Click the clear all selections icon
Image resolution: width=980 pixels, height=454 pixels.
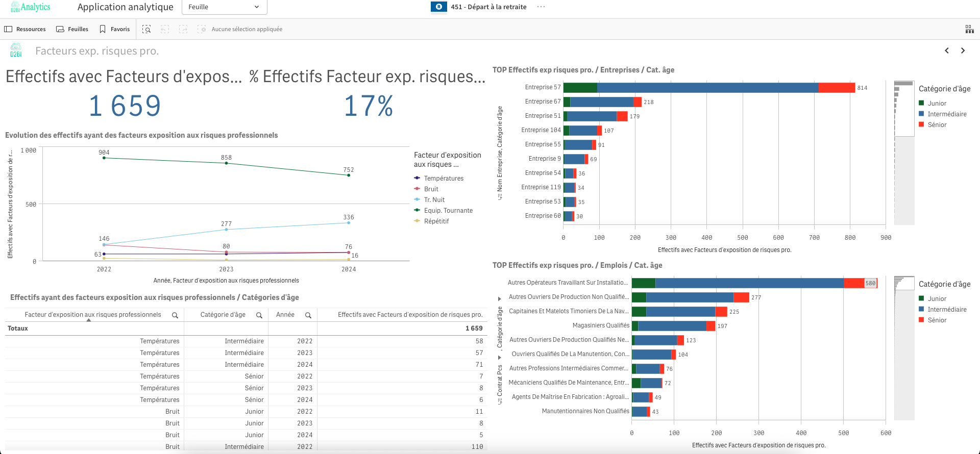coord(202,29)
